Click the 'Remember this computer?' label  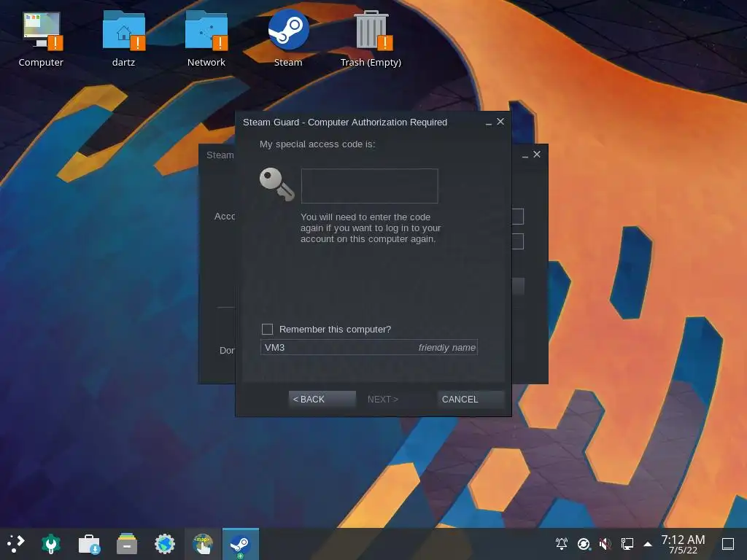335,330
